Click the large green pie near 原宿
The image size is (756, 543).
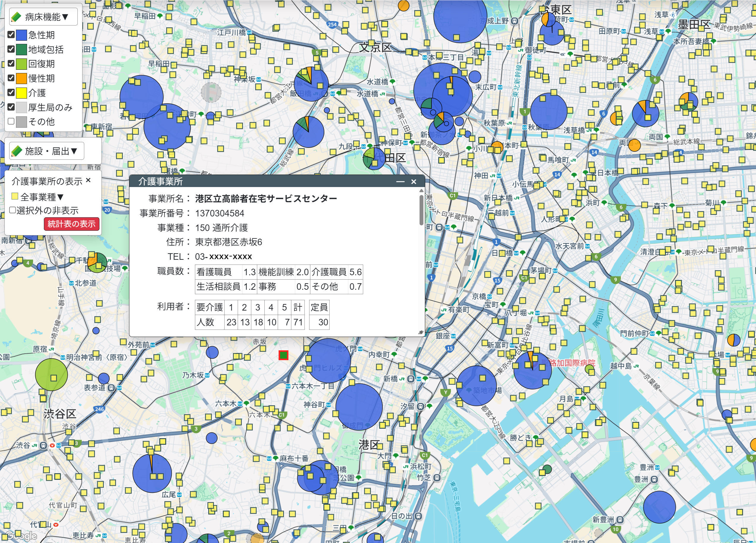click(x=51, y=375)
